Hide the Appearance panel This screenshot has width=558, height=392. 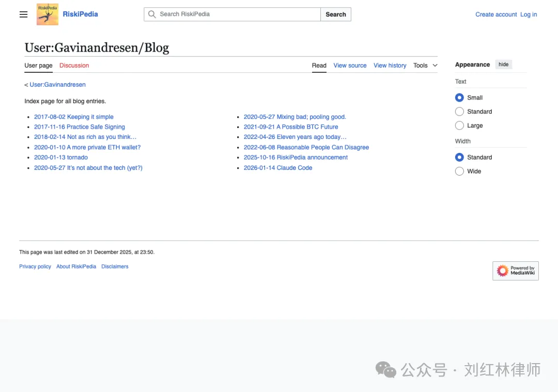pyautogui.click(x=503, y=65)
